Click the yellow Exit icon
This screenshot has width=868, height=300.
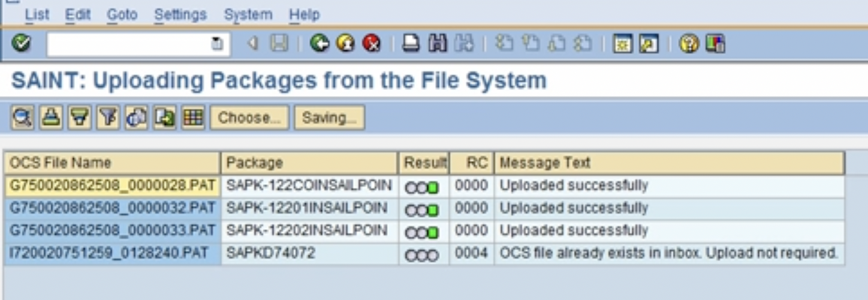click(x=345, y=44)
